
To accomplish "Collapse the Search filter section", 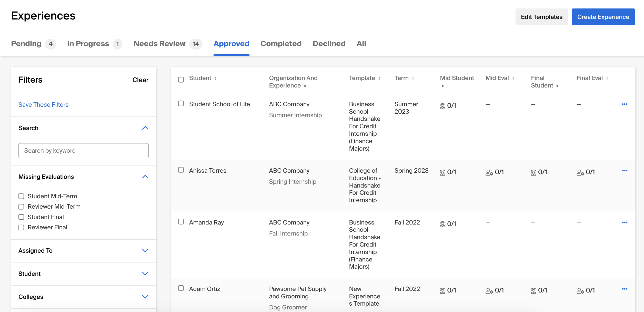I will (x=145, y=128).
